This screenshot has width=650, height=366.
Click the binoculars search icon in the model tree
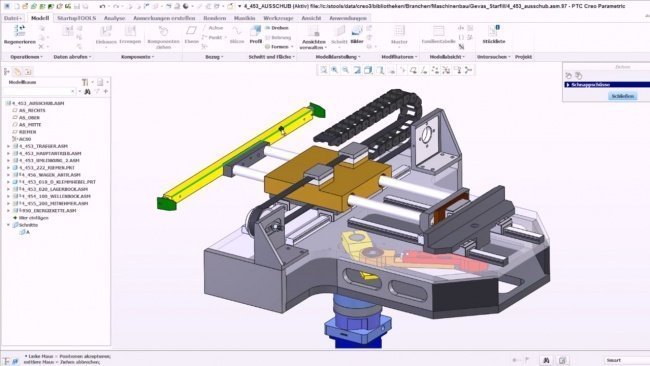[87, 92]
